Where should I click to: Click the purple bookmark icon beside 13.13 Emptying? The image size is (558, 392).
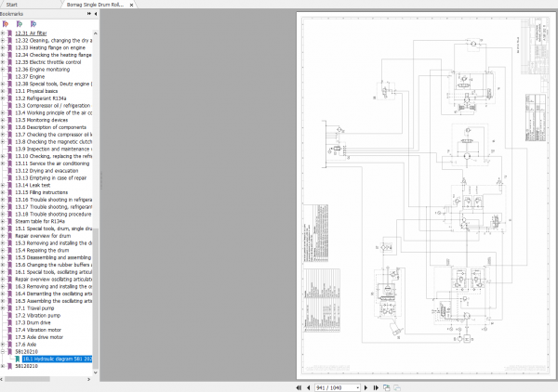point(10,177)
